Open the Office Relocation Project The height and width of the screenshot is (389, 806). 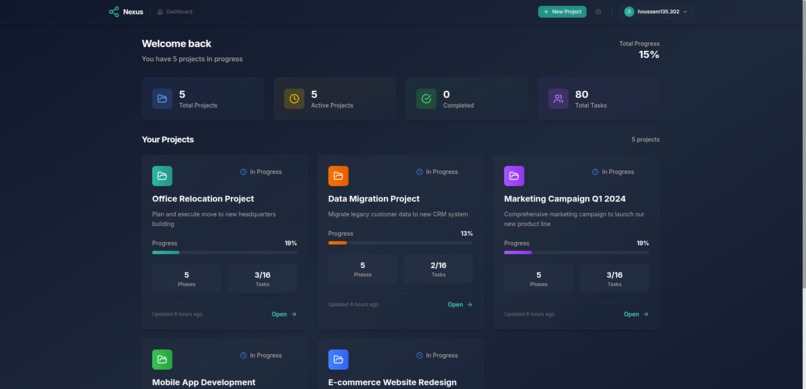point(284,314)
